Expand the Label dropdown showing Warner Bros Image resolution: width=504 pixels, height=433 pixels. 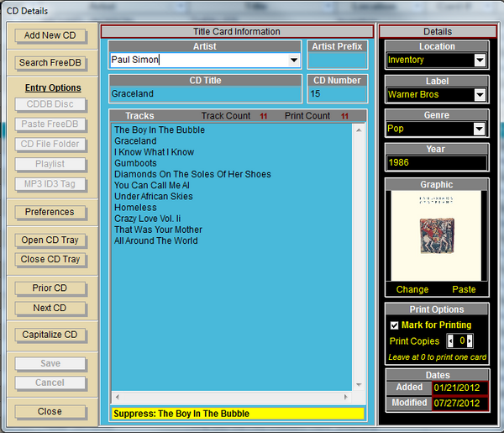pos(479,95)
